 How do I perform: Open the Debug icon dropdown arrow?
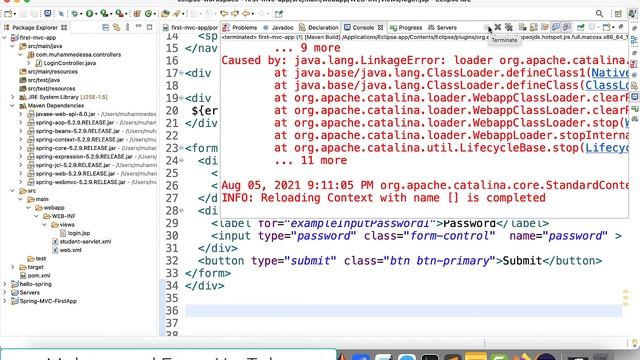[x=81, y=14]
